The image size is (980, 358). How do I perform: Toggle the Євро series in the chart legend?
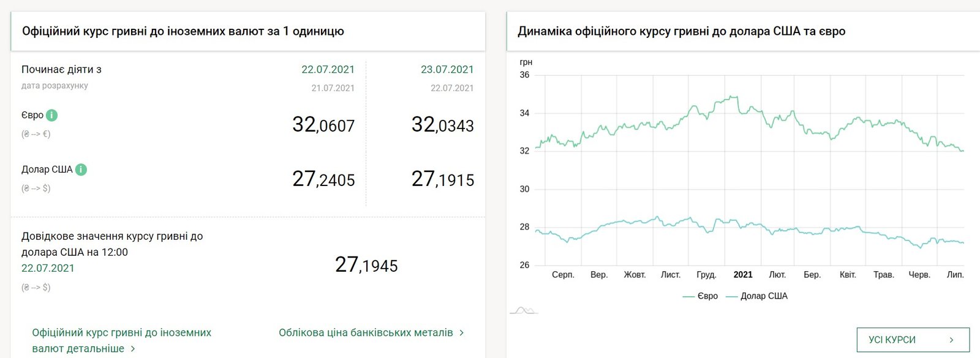(x=700, y=296)
